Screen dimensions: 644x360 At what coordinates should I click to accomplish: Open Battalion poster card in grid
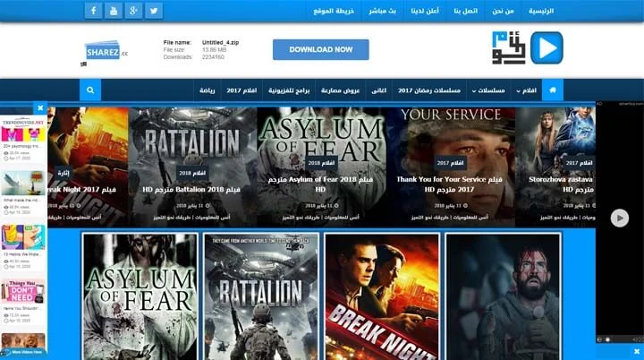261,296
